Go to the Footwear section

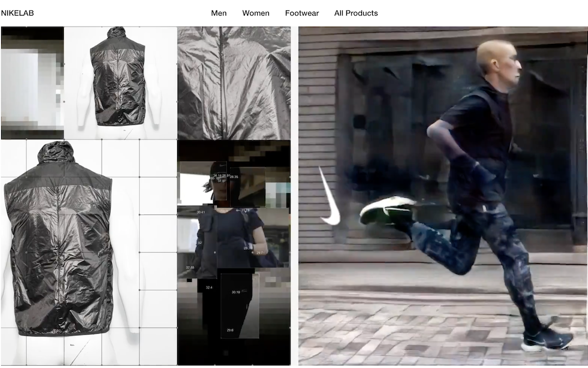click(301, 13)
